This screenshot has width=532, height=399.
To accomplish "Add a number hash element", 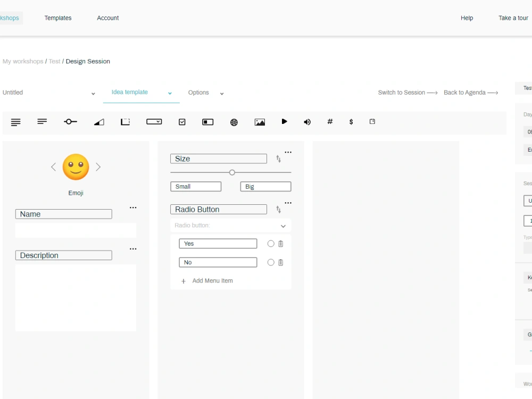I will (330, 121).
